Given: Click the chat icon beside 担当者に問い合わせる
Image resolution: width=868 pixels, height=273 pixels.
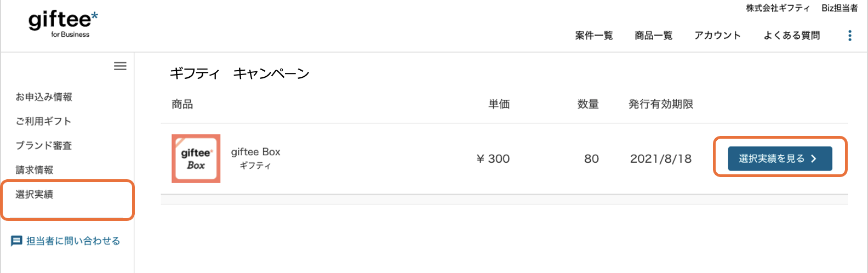Looking at the screenshot, I should pyautogui.click(x=16, y=241).
